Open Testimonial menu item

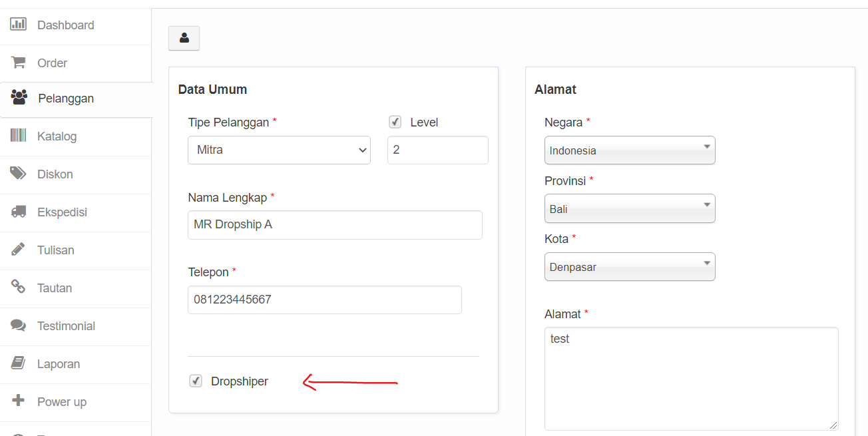pos(75,326)
